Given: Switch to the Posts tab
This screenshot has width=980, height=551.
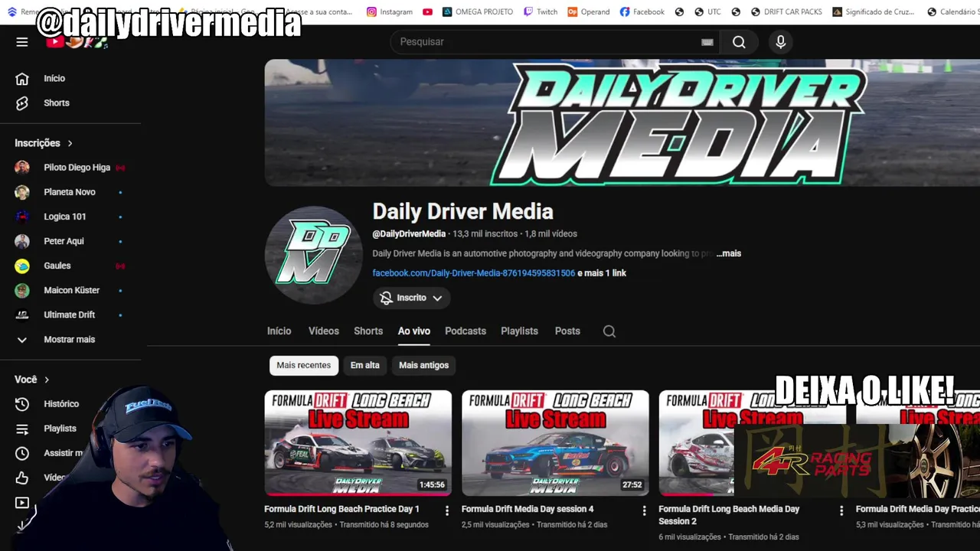Looking at the screenshot, I should pos(567,331).
